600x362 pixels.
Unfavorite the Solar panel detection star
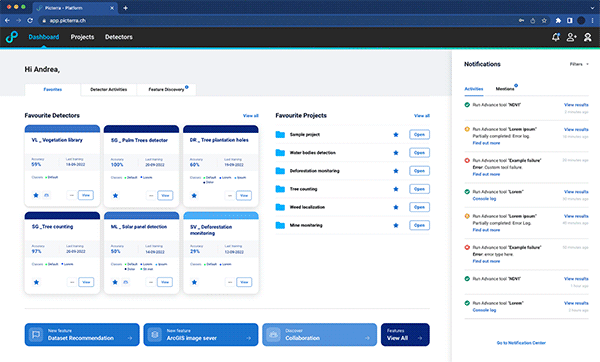coord(115,282)
